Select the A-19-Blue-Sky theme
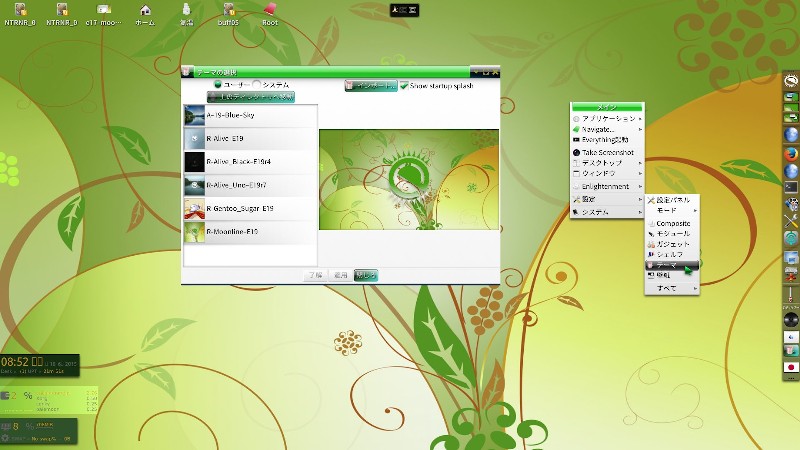 point(250,115)
